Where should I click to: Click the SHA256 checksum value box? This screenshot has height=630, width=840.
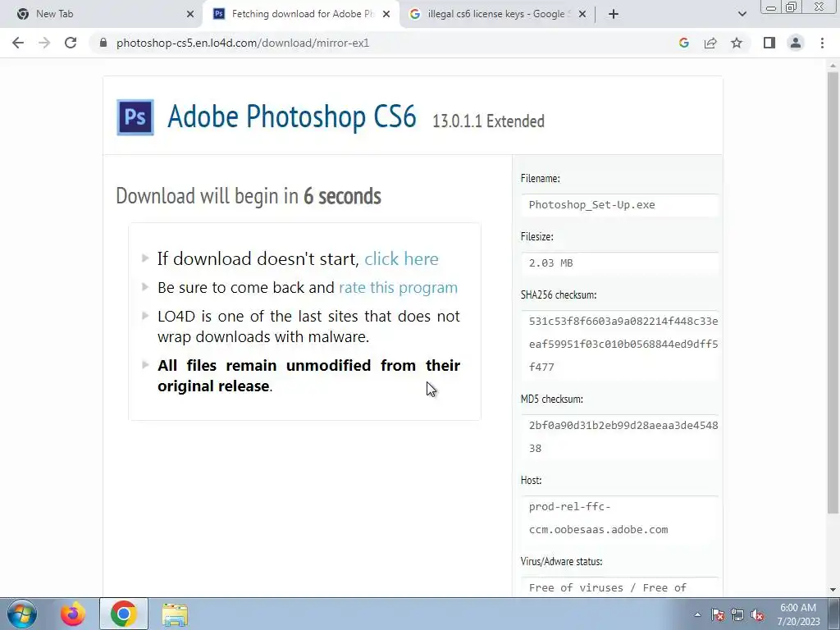click(x=619, y=345)
